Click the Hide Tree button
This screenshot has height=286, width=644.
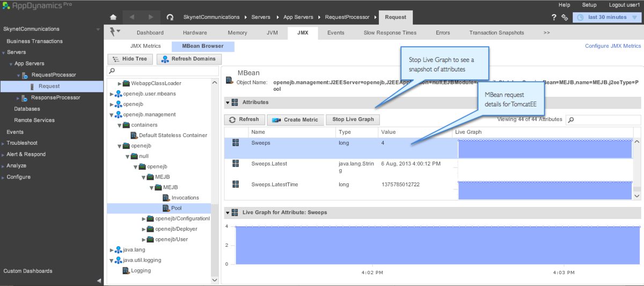pyautogui.click(x=130, y=59)
